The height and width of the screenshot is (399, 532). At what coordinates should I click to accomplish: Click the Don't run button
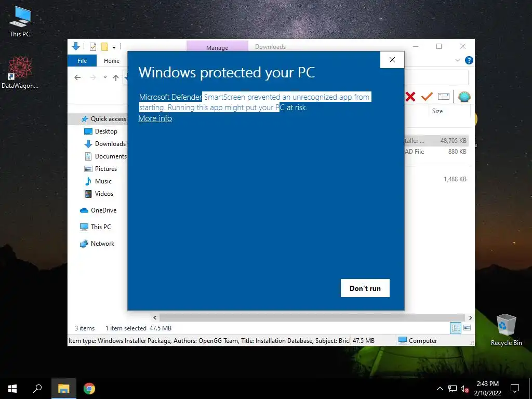pyautogui.click(x=365, y=288)
